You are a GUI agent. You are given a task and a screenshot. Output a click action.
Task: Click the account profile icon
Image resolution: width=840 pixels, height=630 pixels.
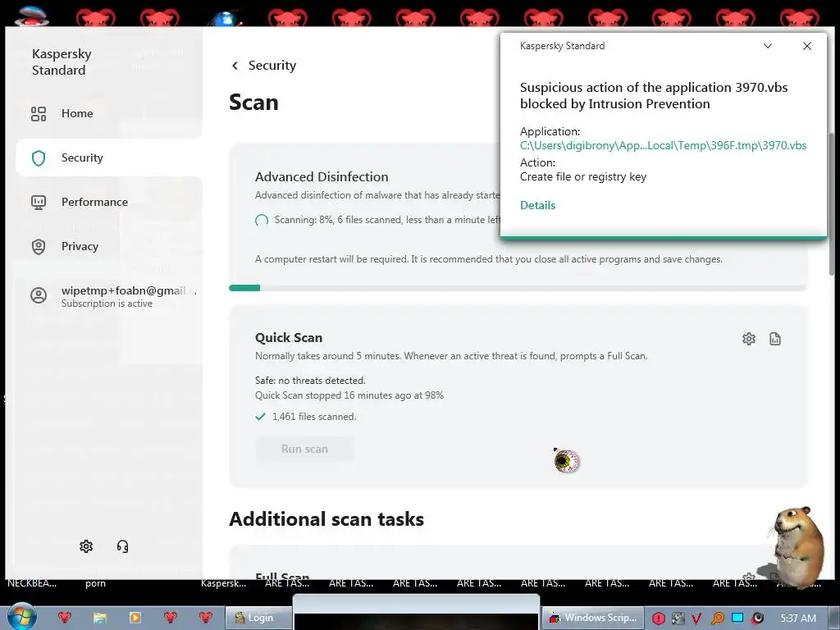pos(39,295)
